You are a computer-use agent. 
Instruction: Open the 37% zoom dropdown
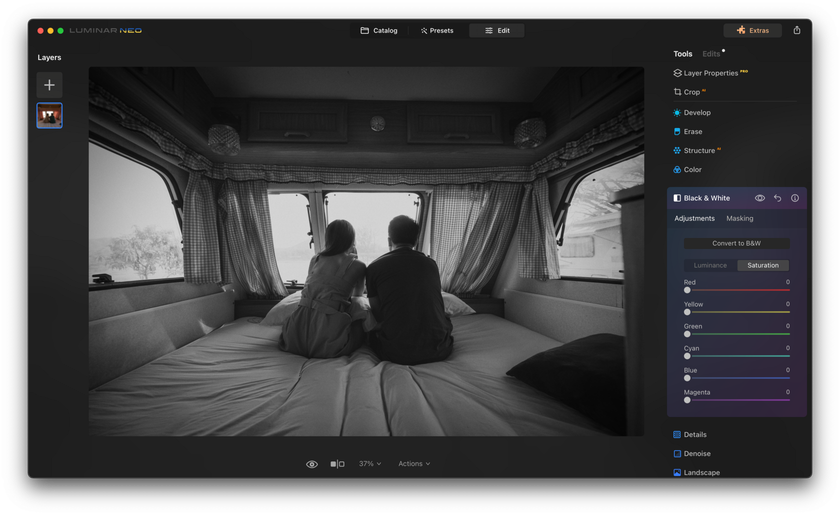pos(370,464)
